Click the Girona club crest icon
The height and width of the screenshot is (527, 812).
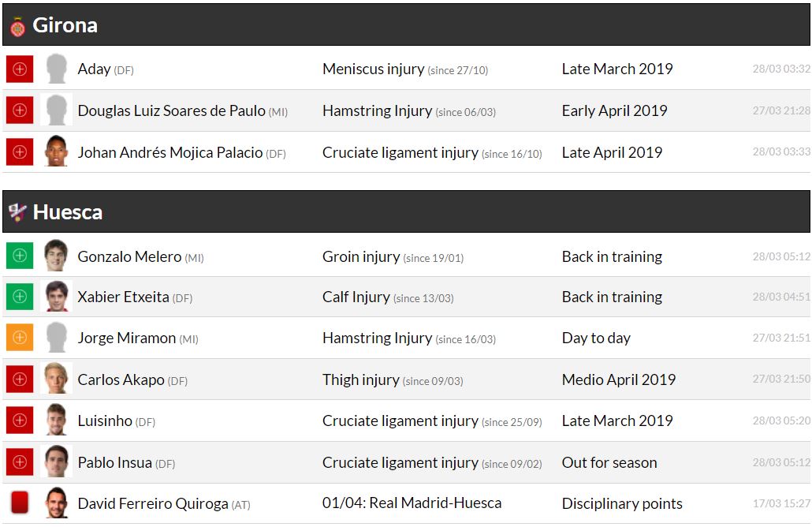tap(17, 26)
